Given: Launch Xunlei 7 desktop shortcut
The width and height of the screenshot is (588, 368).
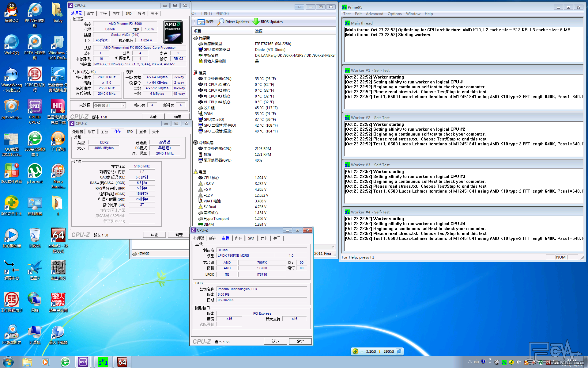Looking at the screenshot, I should point(35,270).
